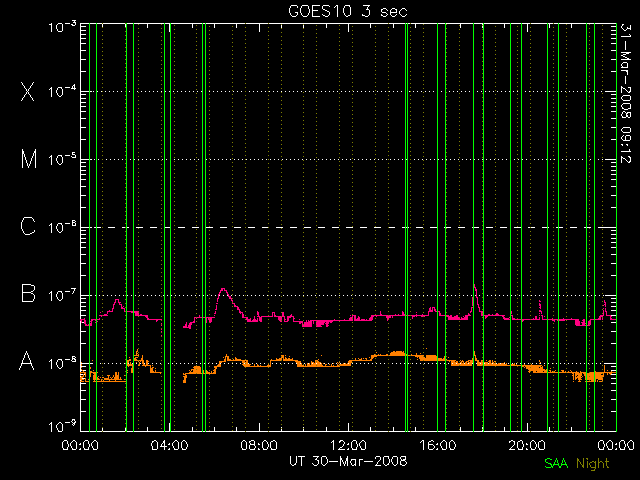Viewport: 640px width, 480px height.
Task: Select the C flare class label
Action: pos(28,226)
